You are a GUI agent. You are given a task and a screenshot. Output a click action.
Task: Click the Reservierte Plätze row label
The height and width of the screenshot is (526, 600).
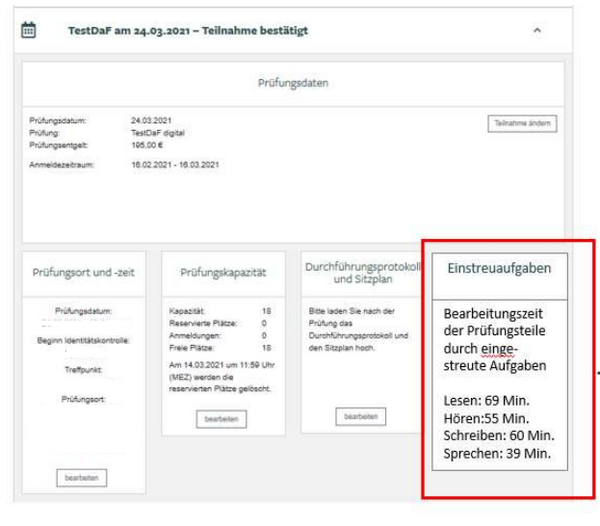point(203,323)
